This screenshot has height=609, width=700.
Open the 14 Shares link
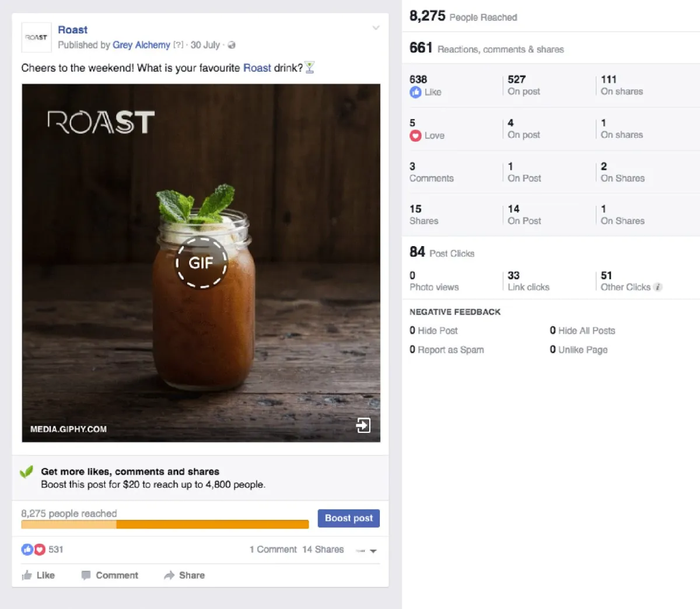click(x=323, y=549)
